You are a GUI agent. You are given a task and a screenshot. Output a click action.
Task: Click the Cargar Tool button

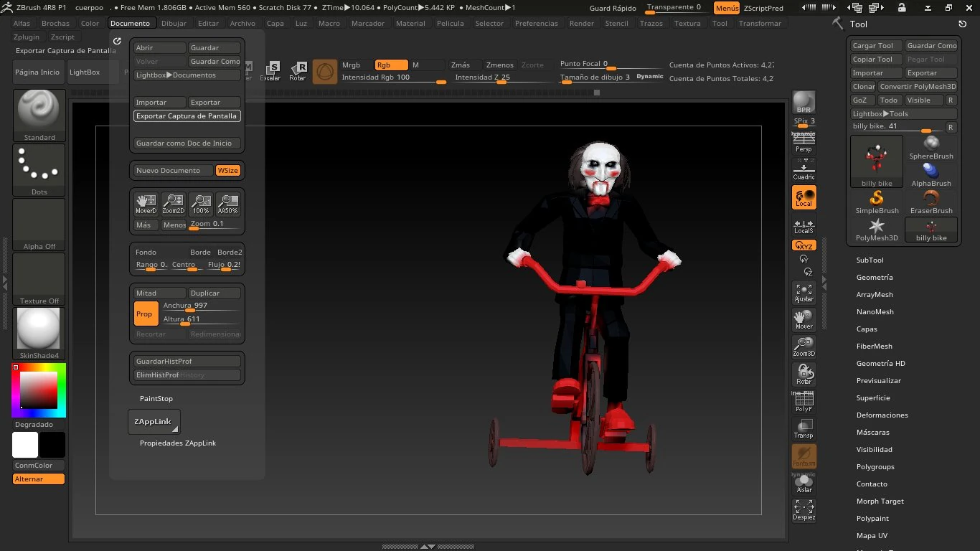click(x=876, y=46)
